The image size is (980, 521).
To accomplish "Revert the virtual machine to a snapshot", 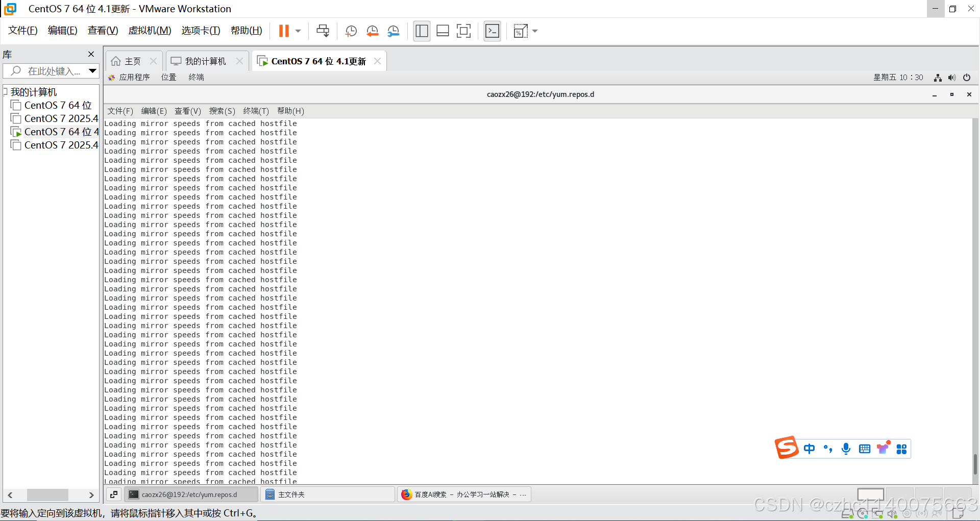I will (x=372, y=31).
